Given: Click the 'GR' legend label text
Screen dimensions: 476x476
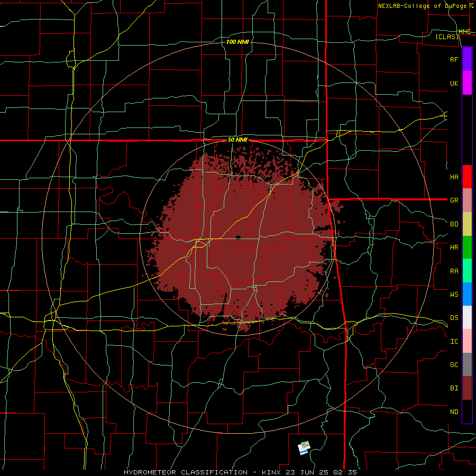Looking at the screenshot, I should click(x=454, y=200).
